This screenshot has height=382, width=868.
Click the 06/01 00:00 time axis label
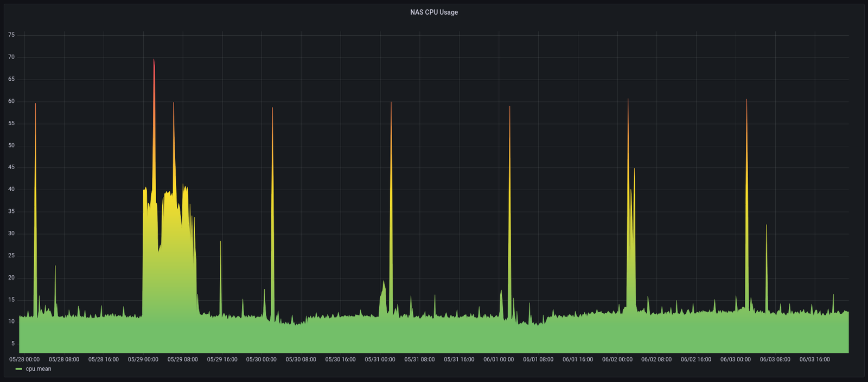pos(499,359)
